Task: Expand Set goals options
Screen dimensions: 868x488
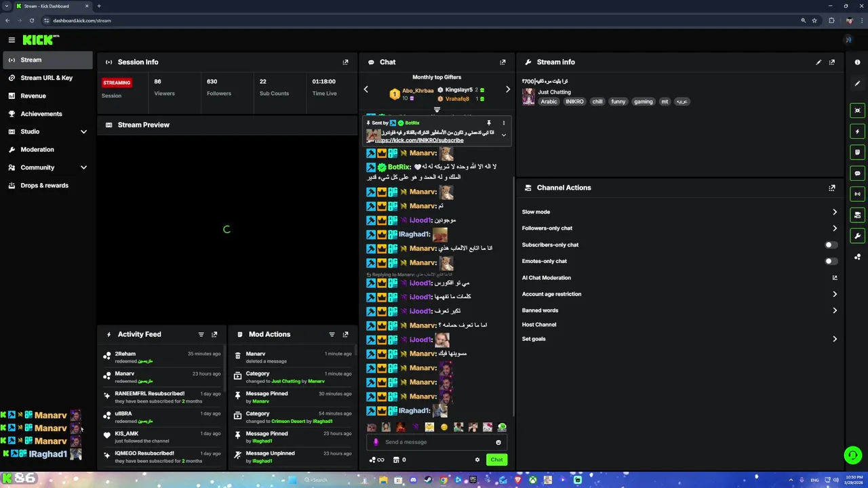Action: (x=835, y=339)
